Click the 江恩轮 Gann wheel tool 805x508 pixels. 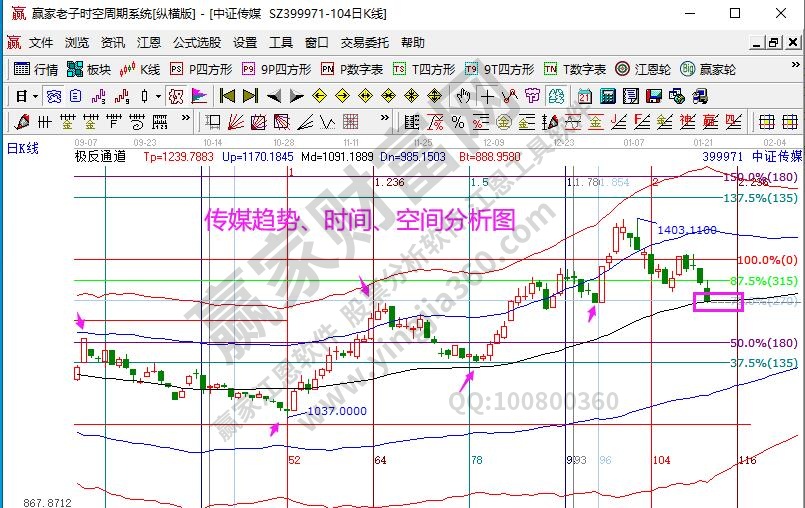[642, 70]
